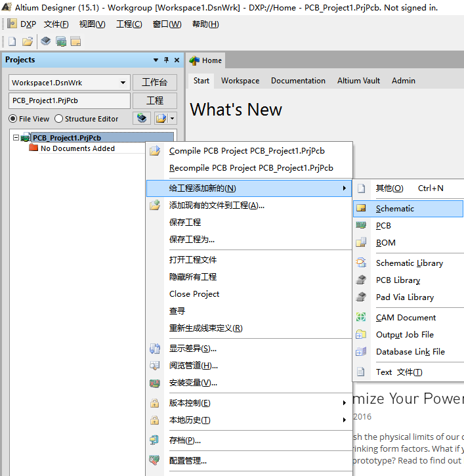Collapse the PCB_Project1.PrjPcb tree node
This screenshot has height=476, width=464.
(x=16, y=138)
